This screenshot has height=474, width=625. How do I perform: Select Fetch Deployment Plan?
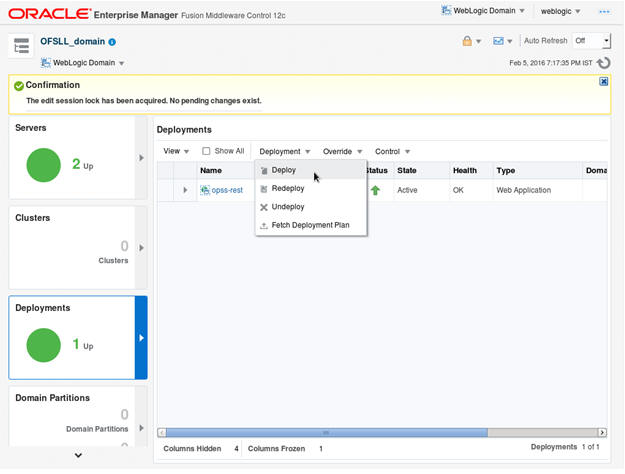tap(311, 226)
